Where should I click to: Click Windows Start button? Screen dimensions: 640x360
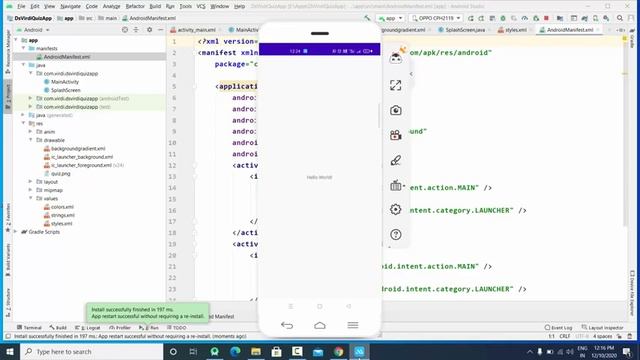(10, 351)
